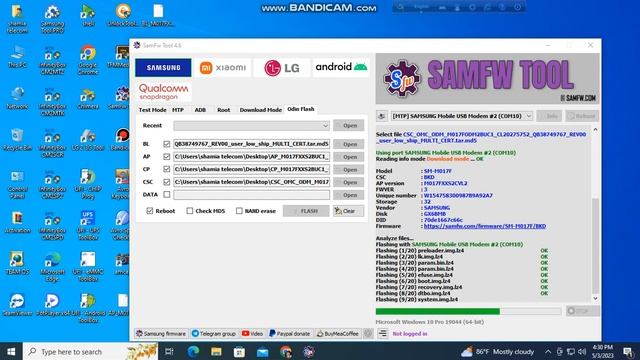Click the Not logged in status text
The width and height of the screenshot is (640, 360).
pos(410,334)
